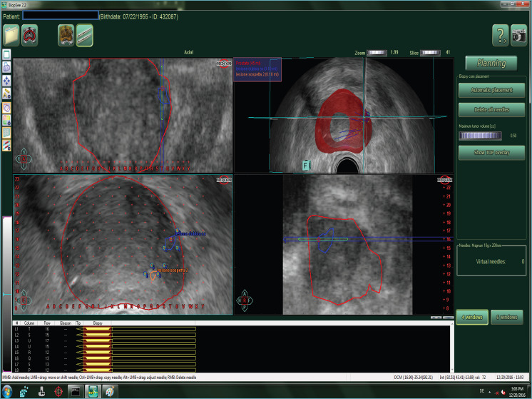Open help via the question mark icon
The height and width of the screenshot is (399, 532).
[500, 35]
